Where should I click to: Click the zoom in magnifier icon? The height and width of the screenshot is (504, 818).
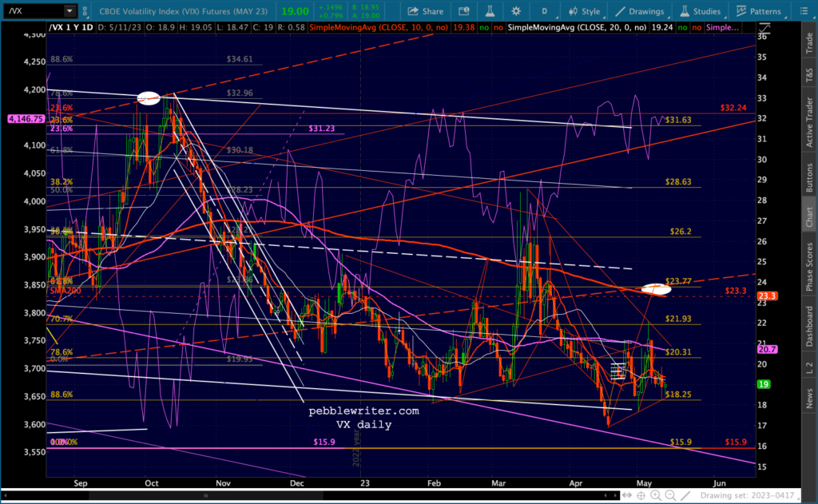click(x=656, y=495)
